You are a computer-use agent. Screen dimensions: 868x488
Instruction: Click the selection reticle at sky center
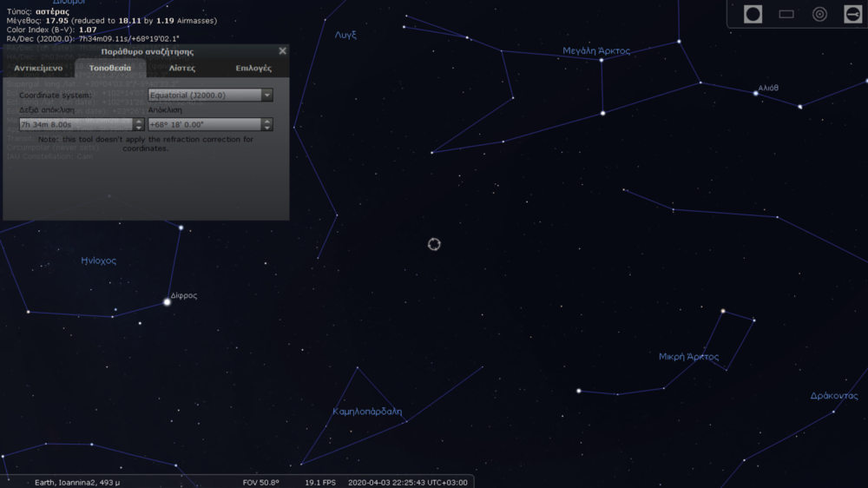tap(434, 244)
